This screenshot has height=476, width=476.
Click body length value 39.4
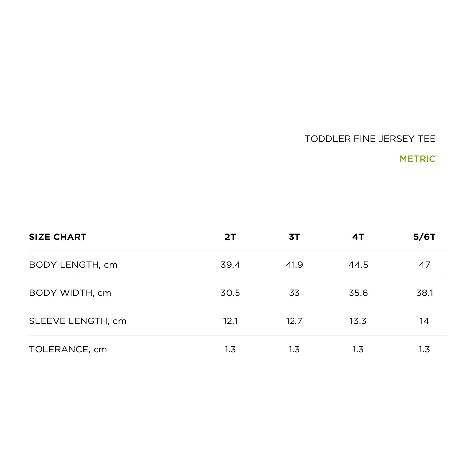230,265
